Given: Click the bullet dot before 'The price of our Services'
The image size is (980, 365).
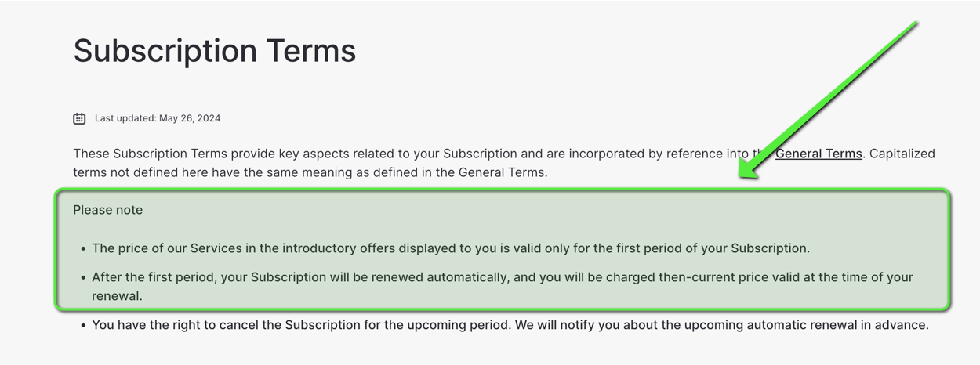Looking at the screenshot, I should 83,249.
